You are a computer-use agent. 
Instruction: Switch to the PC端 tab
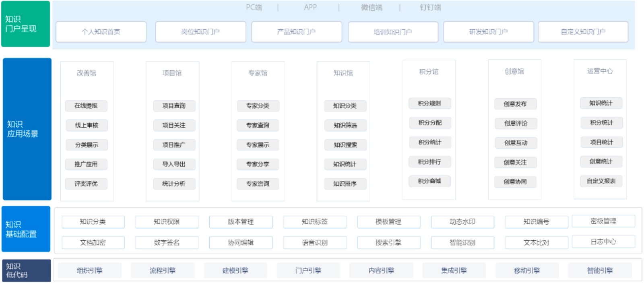coord(254,7)
